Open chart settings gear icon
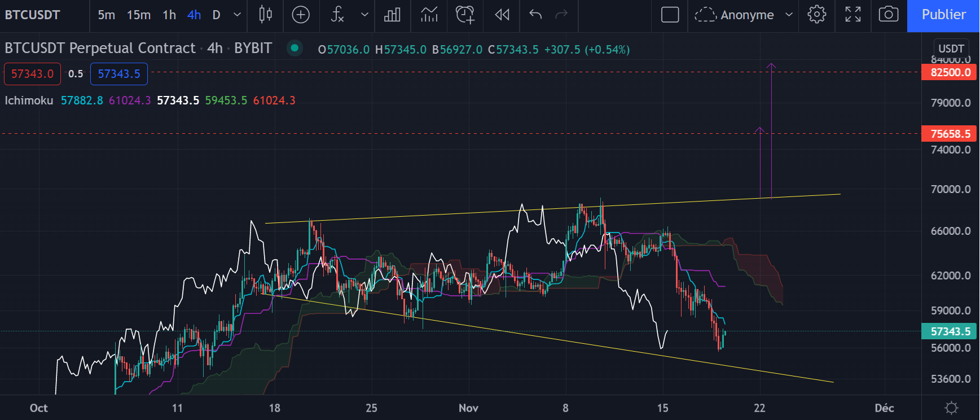This screenshot has height=420, width=980. pos(816,15)
